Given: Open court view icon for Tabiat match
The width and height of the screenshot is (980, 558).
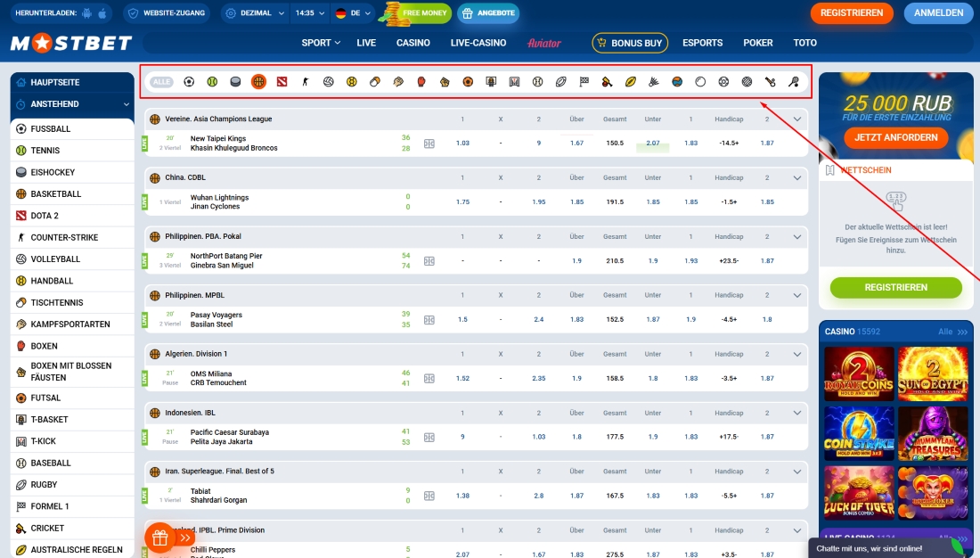Looking at the screenshot, I should coord(429,496).
